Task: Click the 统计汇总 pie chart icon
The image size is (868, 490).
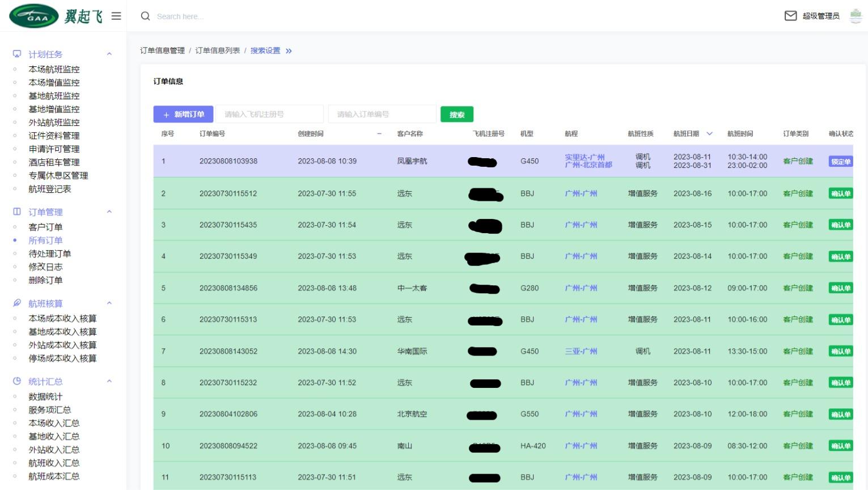Action: point(17,381)
